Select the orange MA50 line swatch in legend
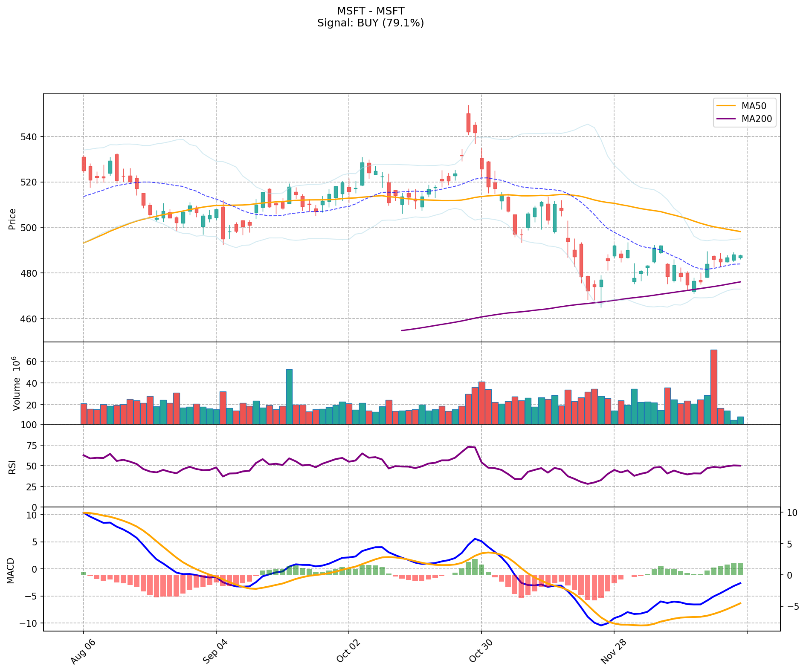 (726, 106)
